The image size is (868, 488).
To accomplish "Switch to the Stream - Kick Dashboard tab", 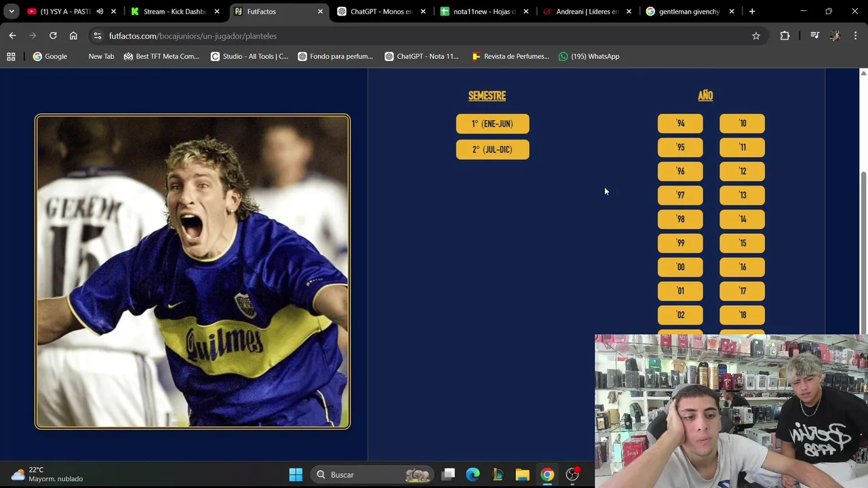I will [x=174, y=12].
